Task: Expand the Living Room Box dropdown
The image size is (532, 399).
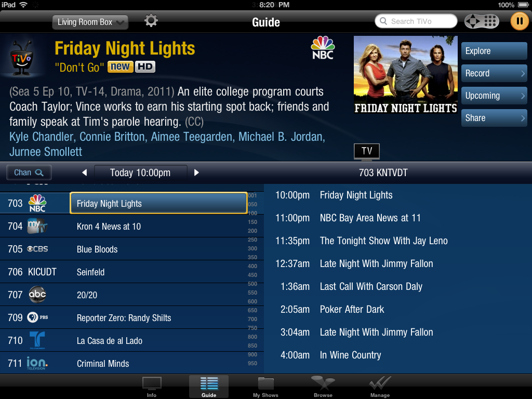Action: (x=90, y=22)
